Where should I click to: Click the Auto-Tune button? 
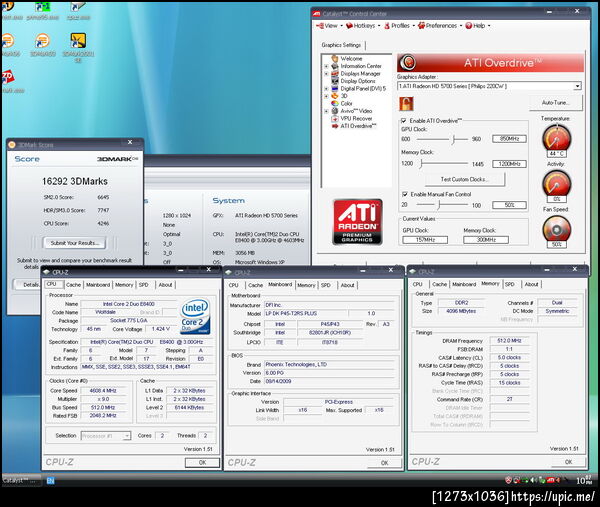coord(556,103)
